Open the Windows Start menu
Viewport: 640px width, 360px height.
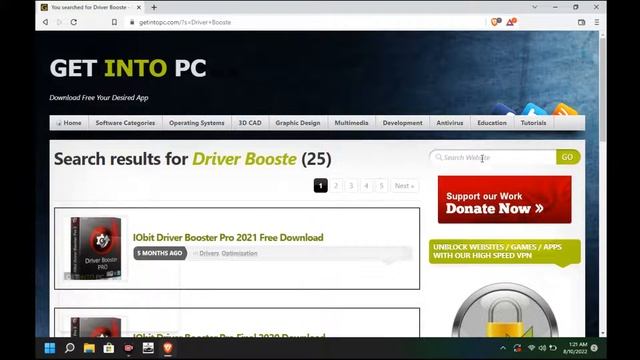[50, 348]
